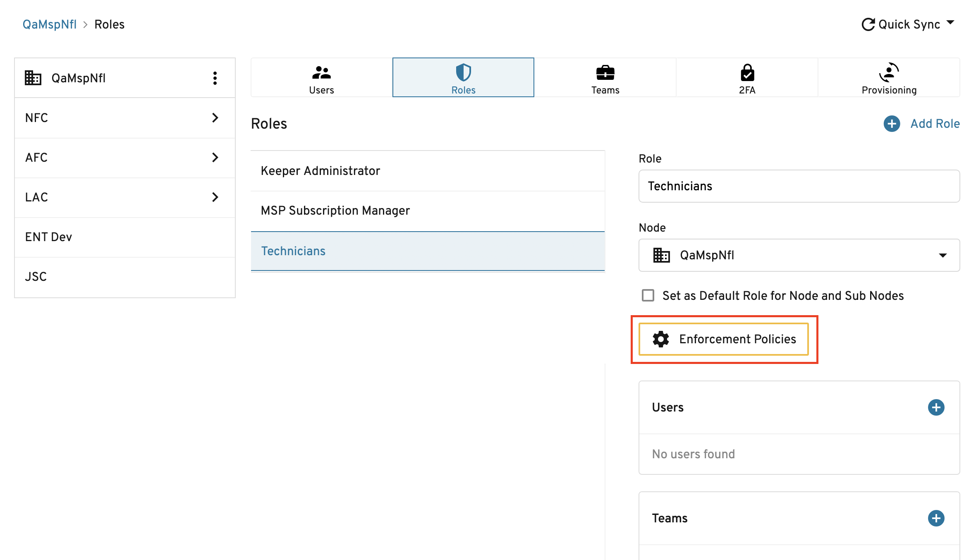Add a user with the Users plus icon
The width and height of the screenshot is (976, 560).
click(936, 407)
